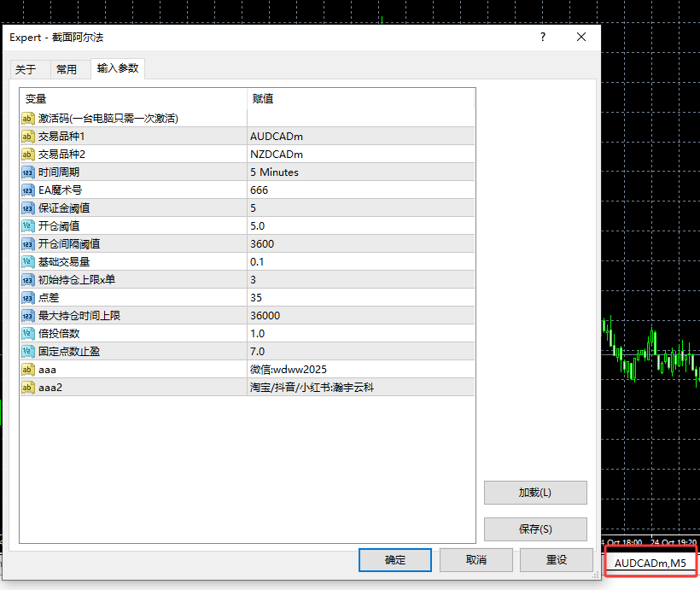Click the string icon beside aaa row

tap(27, 370)
